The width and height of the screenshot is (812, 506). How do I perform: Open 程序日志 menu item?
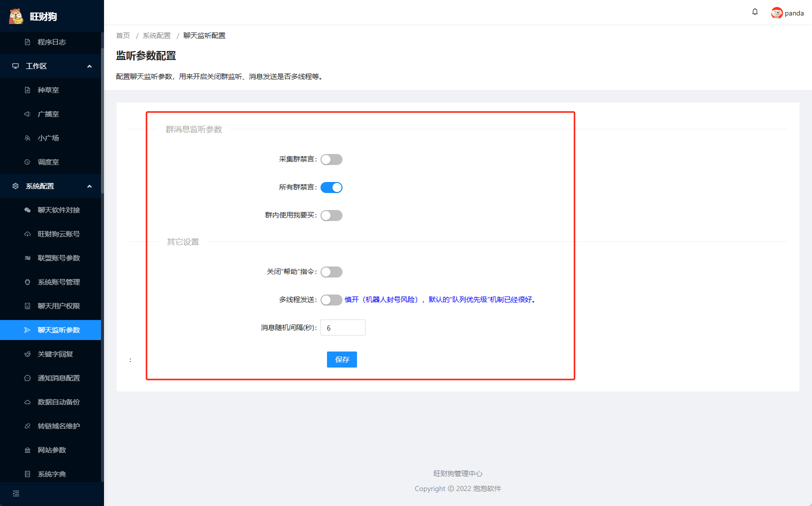click(50, 42)
